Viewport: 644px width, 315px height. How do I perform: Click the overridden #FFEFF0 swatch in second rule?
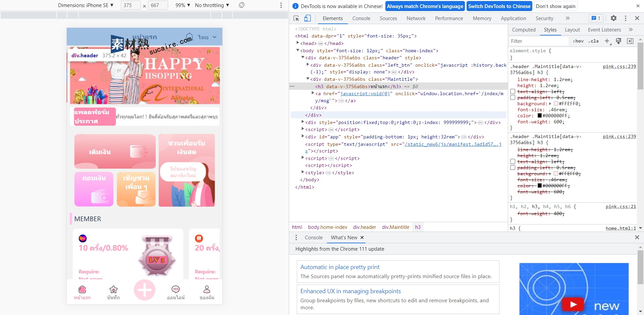tap(556, 174)
